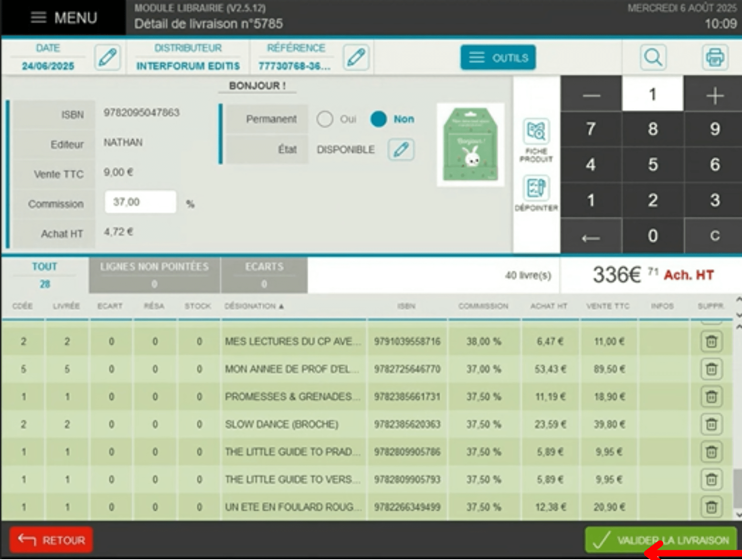Click VALIDER LA LIVRAISON button
The height and width of the screenshot is (560, 742).
click(661, 540)
